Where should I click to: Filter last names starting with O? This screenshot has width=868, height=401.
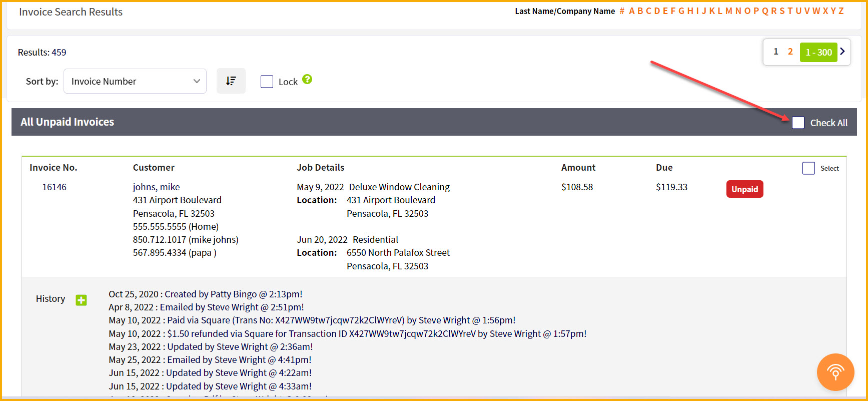[x=747, y=11]
